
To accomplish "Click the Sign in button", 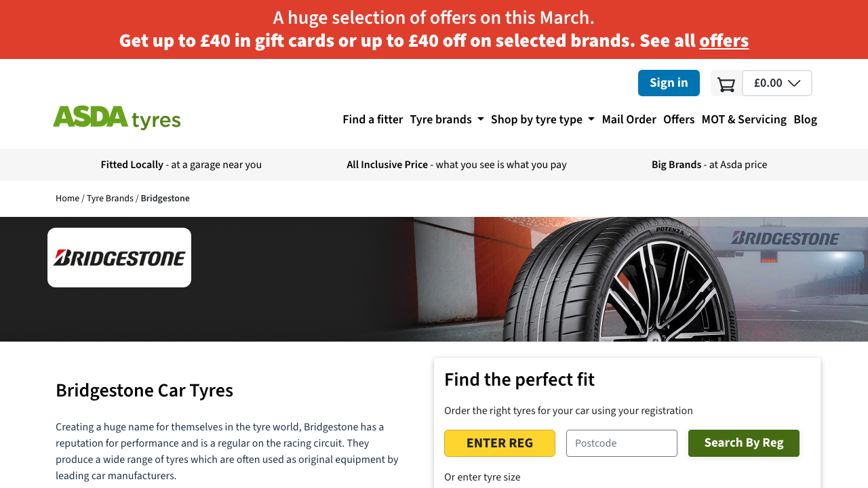I will click(669, 83).
